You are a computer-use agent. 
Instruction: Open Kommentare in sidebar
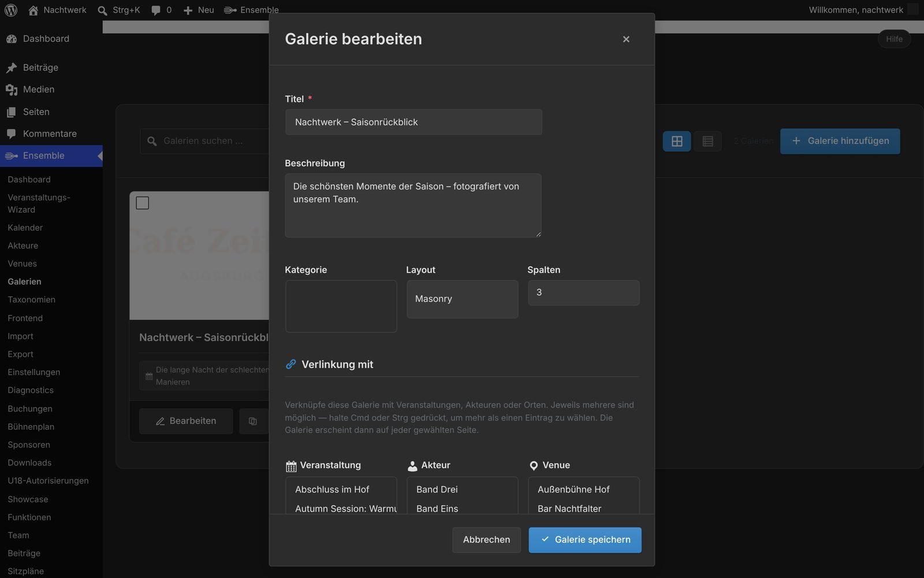51,134
